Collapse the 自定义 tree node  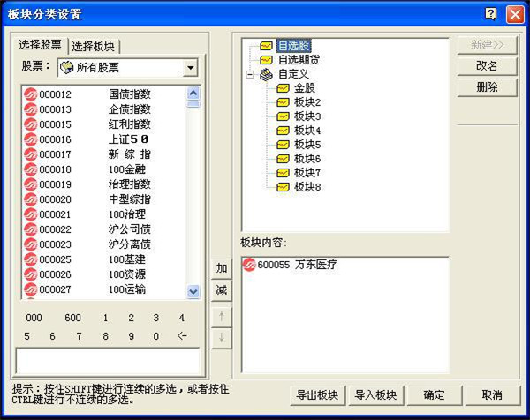coord(251,74)
